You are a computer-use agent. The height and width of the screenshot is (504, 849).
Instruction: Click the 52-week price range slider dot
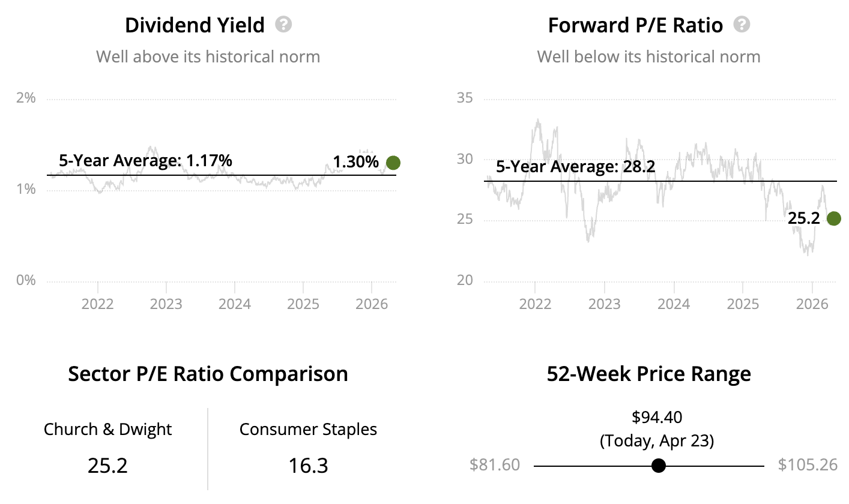point(659,466)
